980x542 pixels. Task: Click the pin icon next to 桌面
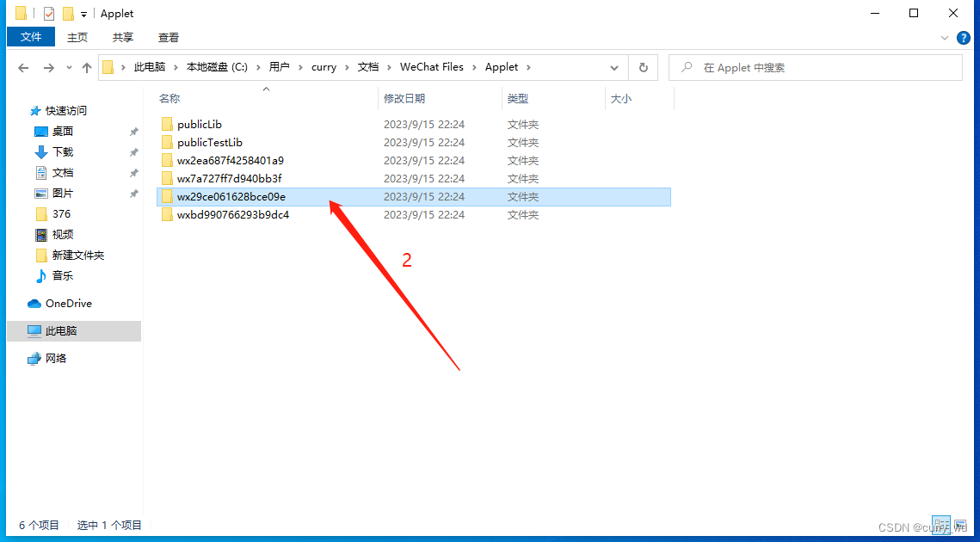pos(133,132)
